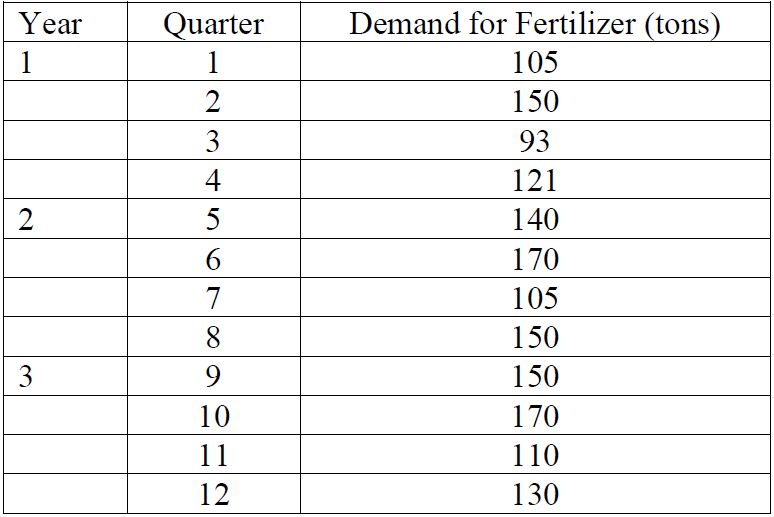Select the demand value 110
Image resolution: width=774 pixels, height=517 pixels.
(x=535, y=456)
